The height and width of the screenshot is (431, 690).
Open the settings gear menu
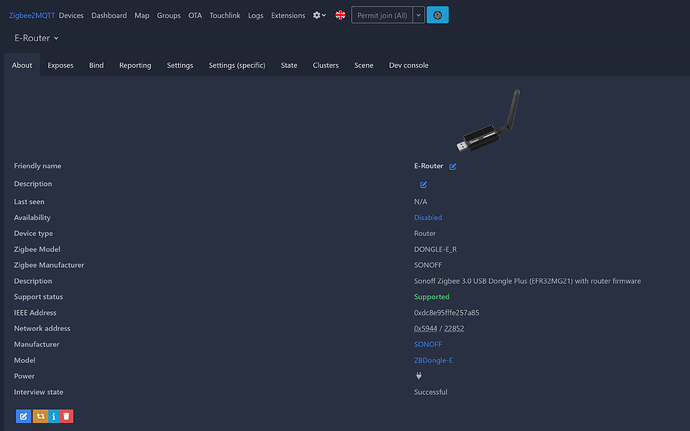tap(319, 15)
